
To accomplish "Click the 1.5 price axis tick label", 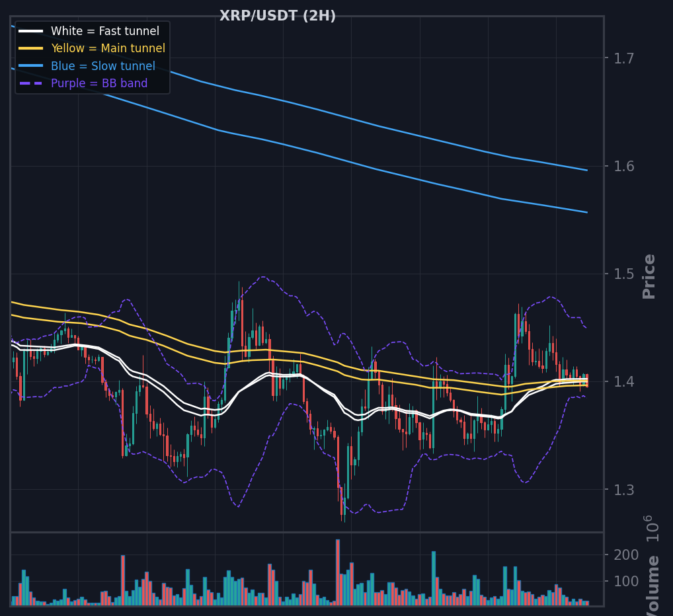I will [x=623, y=274].
